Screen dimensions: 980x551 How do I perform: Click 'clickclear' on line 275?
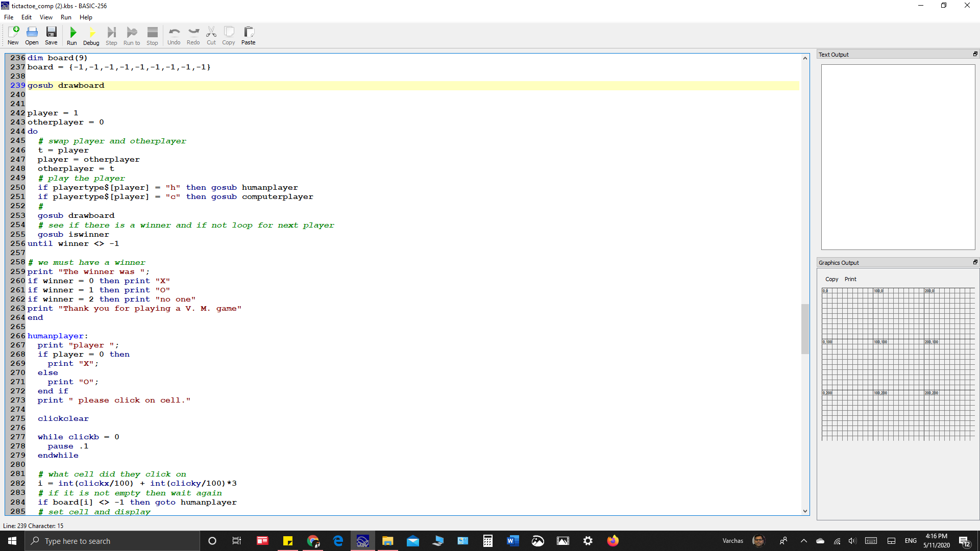tap(63, 418)
